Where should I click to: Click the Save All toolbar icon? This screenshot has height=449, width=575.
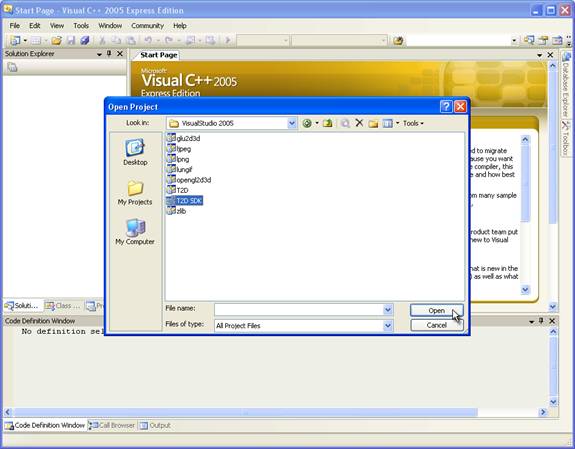pyautogui.click(x=85, y=40)
